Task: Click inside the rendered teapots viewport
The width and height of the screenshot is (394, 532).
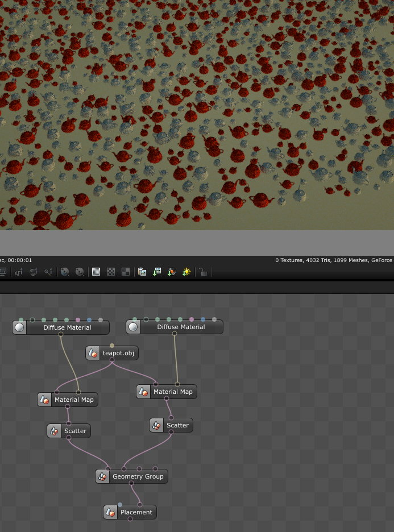Action: [x=197, y=115]
